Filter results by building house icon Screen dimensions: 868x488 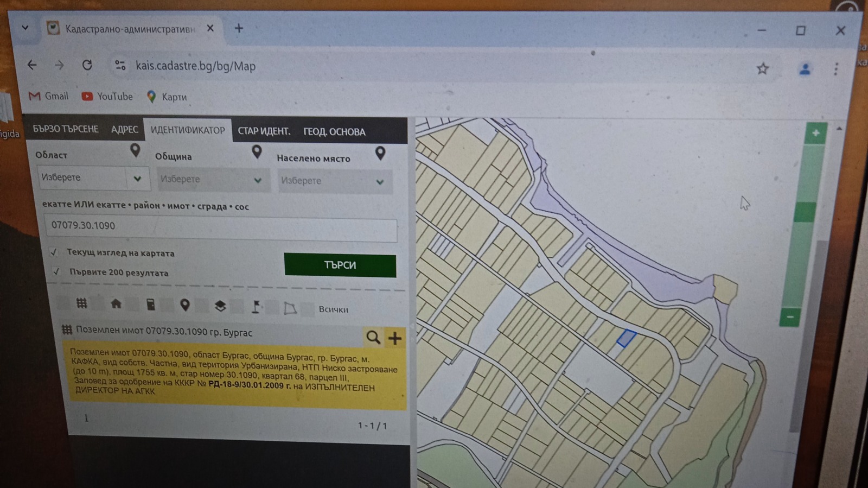(x=116, y=304)
